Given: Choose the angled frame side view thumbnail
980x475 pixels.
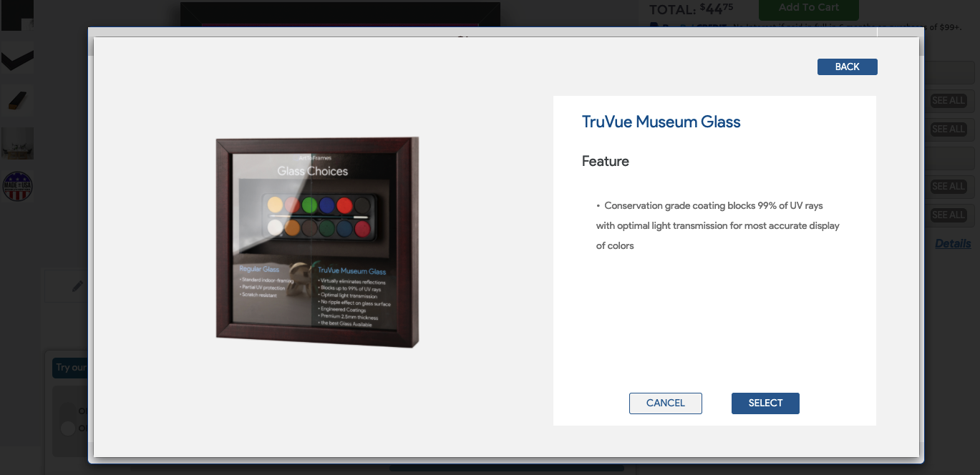Looking at the screenshot, I should tap(16, 102).
